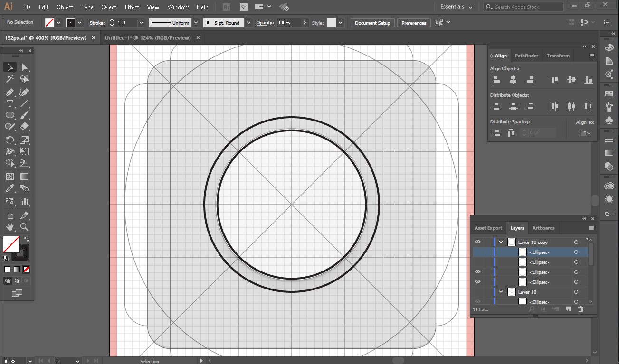Click the Fill swatch in the toolbox
619x364 pixels.
coord(11,244)
